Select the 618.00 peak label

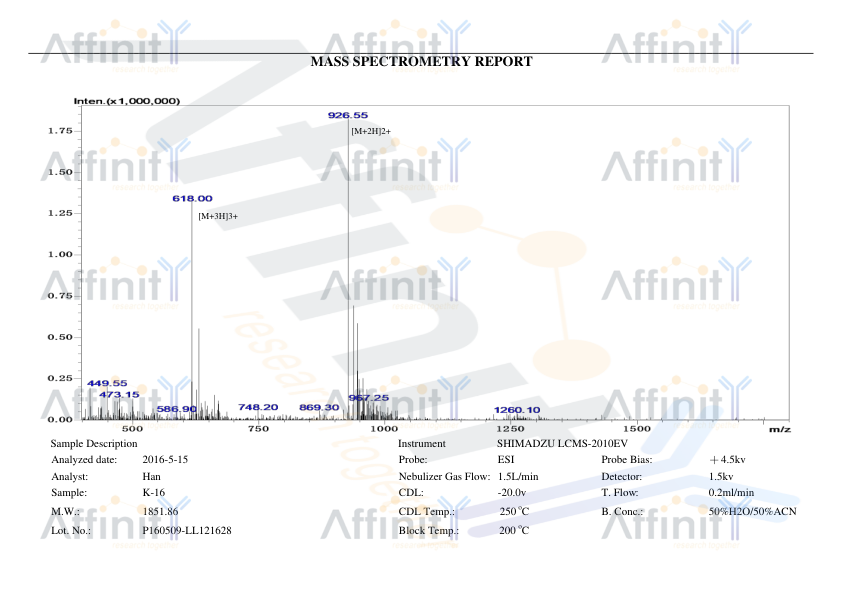coord(192,199)
